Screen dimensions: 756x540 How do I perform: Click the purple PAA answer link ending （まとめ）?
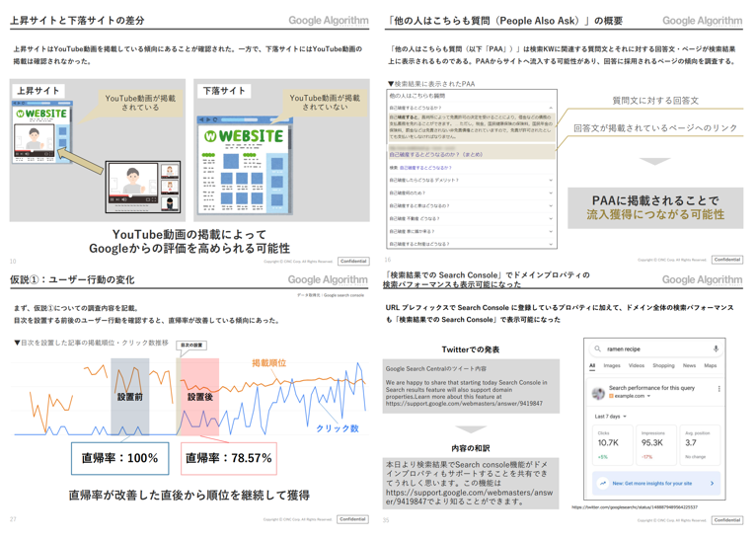pos(436,155)
